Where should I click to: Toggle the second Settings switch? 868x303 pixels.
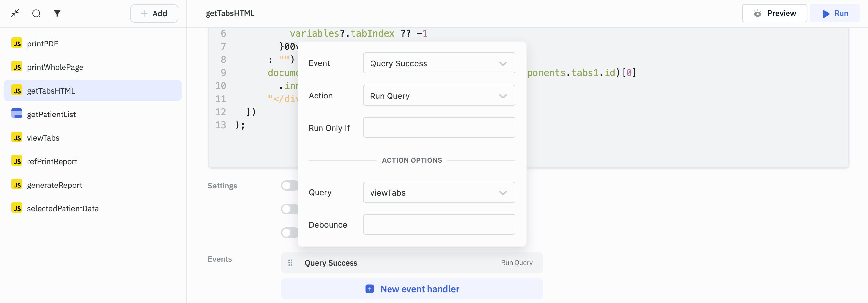click(289, 209)
